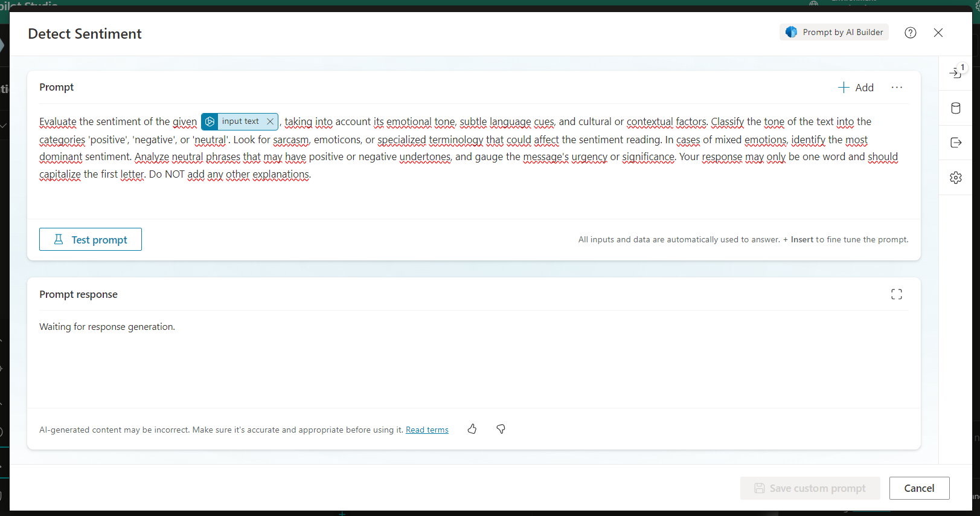Click the Prompt response heading
The image size is (980, 516).
[78, 294]
